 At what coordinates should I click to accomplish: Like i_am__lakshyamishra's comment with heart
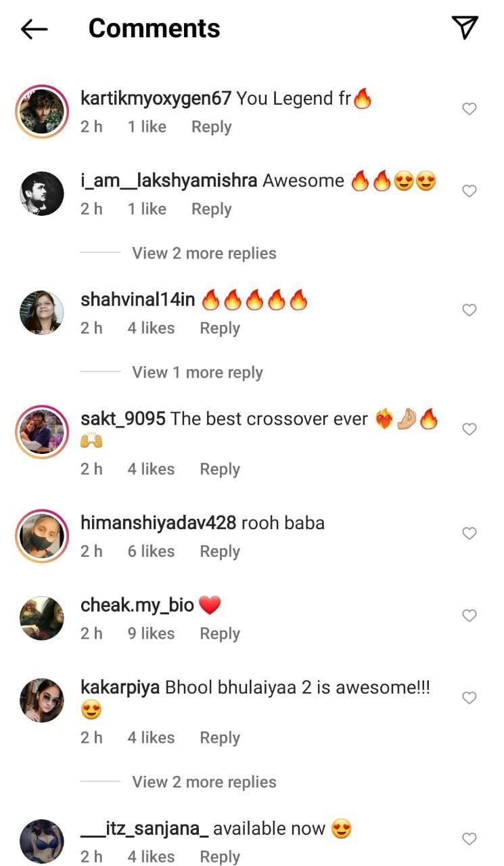[469, 191]
